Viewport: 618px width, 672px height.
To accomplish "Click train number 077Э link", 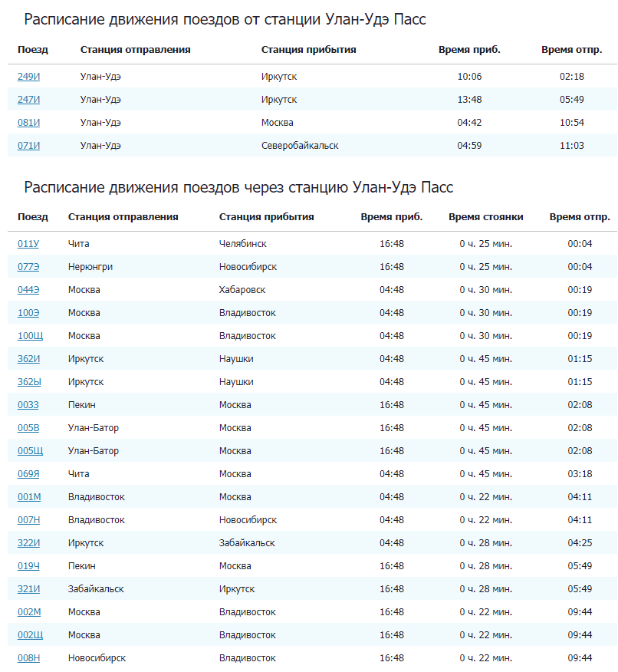I will [28, 267].
